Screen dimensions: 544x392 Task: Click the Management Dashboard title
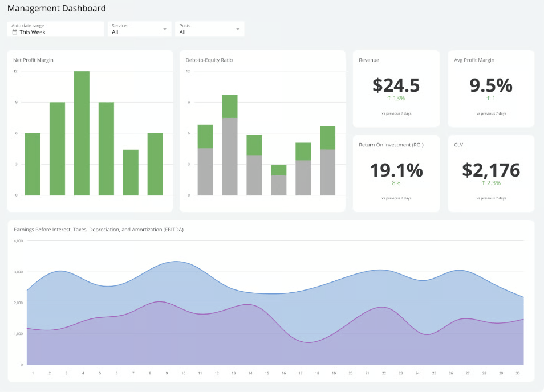[56, 9]
